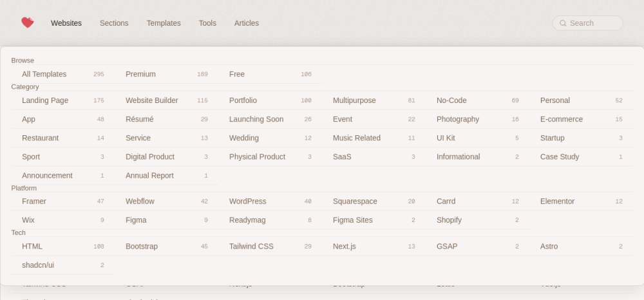View SaaS templates

pos(374,157)
